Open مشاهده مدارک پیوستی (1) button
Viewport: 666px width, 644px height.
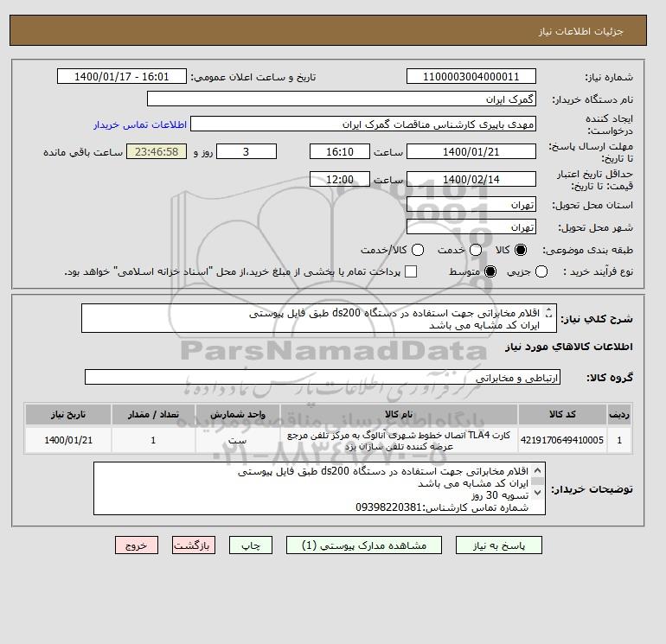point(364,545)
